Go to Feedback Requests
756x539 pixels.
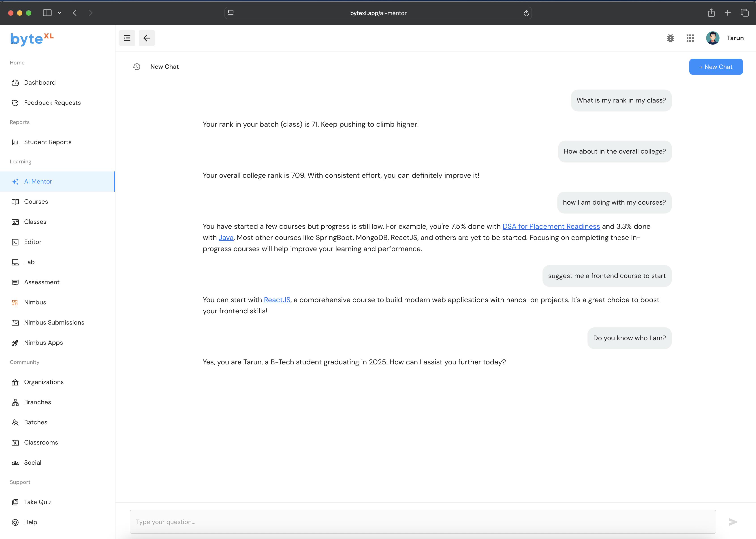click(58, 103)
